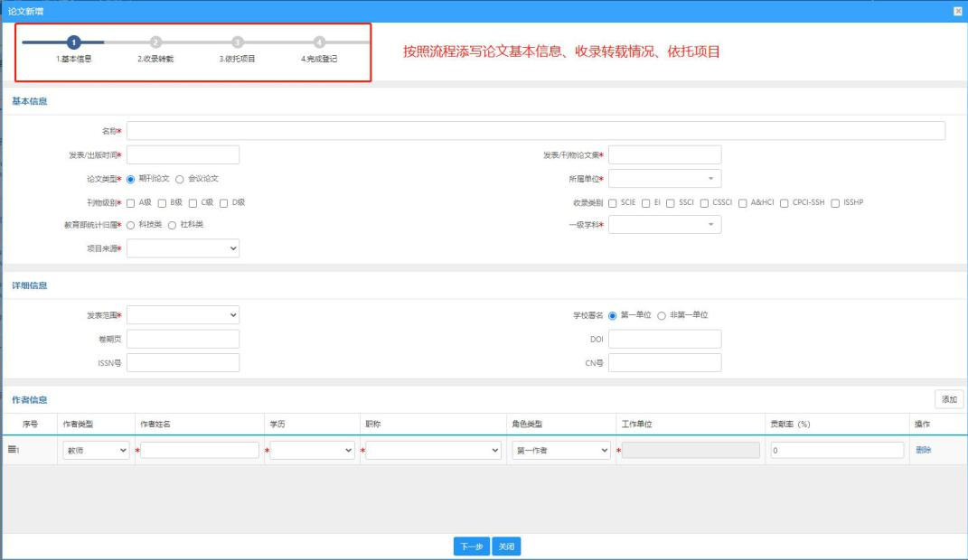Go to step 2 收录转载 circle
This screenshot has height=560, width=968.
tap(155, 42)
